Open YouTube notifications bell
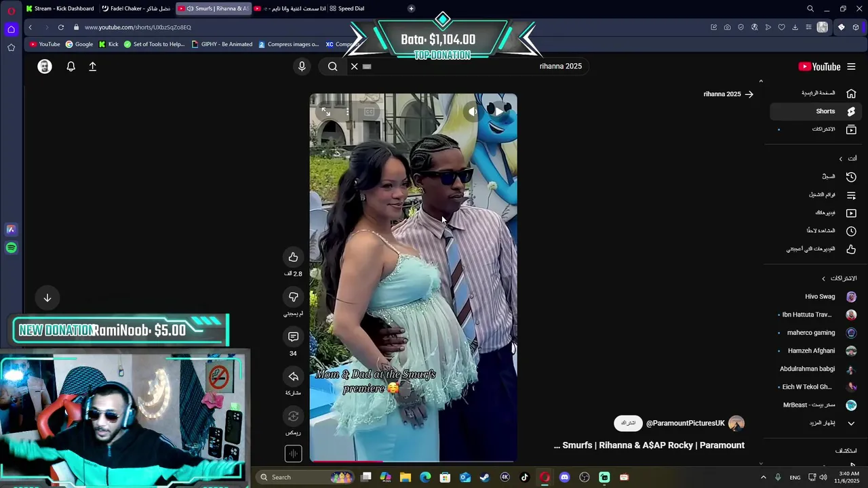868x488 pixels. pos(71,66)
